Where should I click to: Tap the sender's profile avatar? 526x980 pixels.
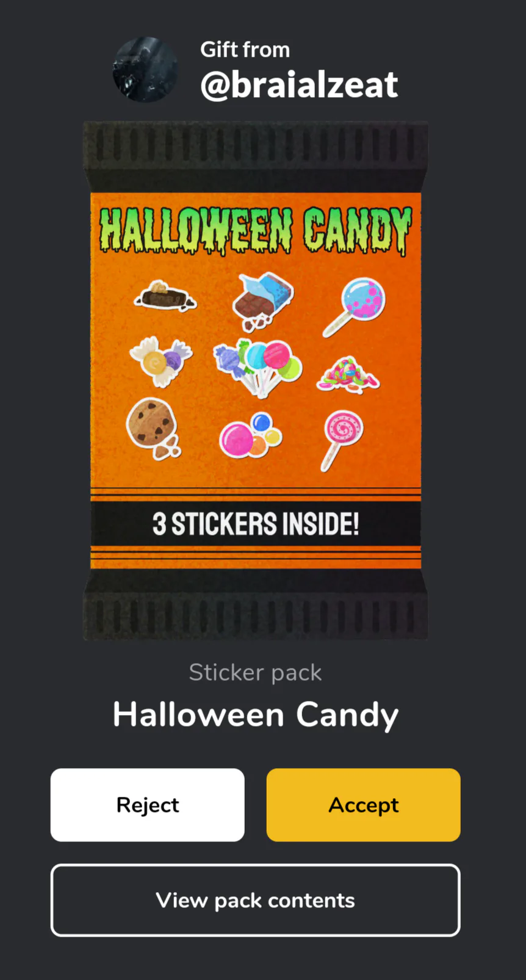[x=145, y=70]
